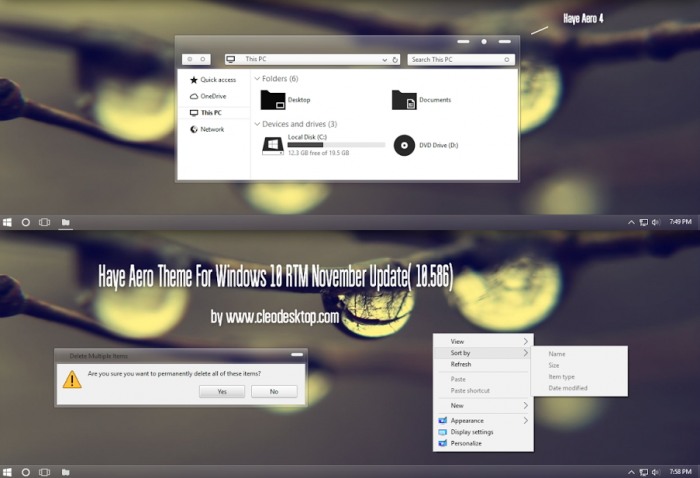Open Appearance submenu in context menu
This screenshot has width=700, height=478.
[483, 420]
